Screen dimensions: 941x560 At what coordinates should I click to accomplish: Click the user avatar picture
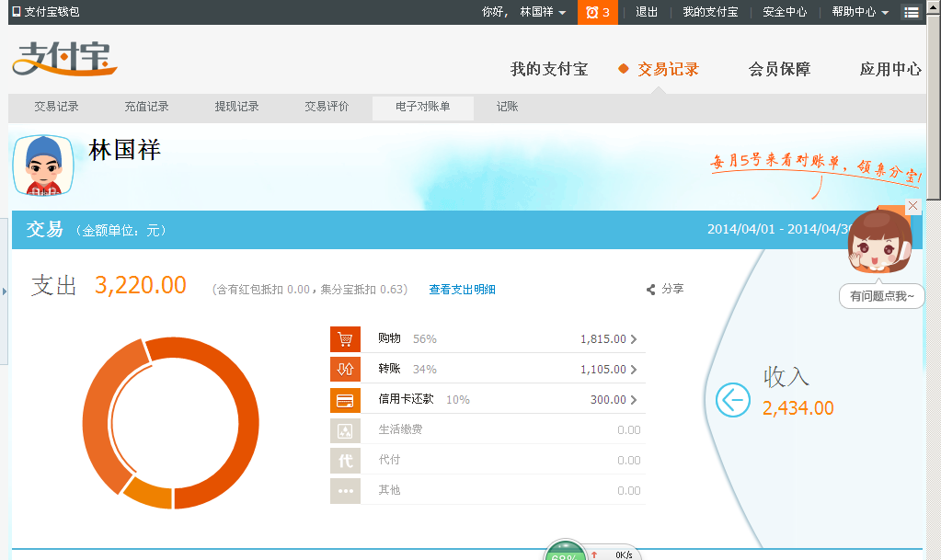click(43, 166)
